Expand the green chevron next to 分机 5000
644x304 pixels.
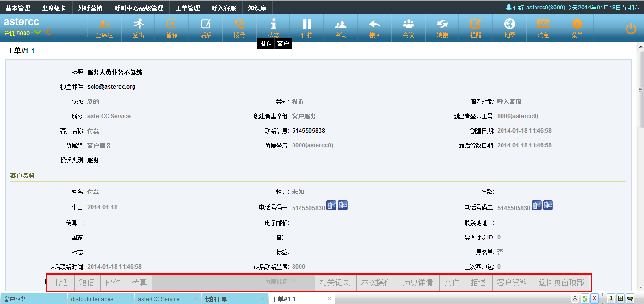tap(38, 33)
